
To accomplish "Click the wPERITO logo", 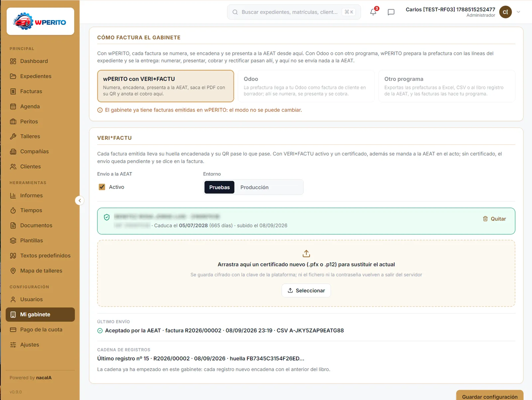I will click(x=40, y=22).
